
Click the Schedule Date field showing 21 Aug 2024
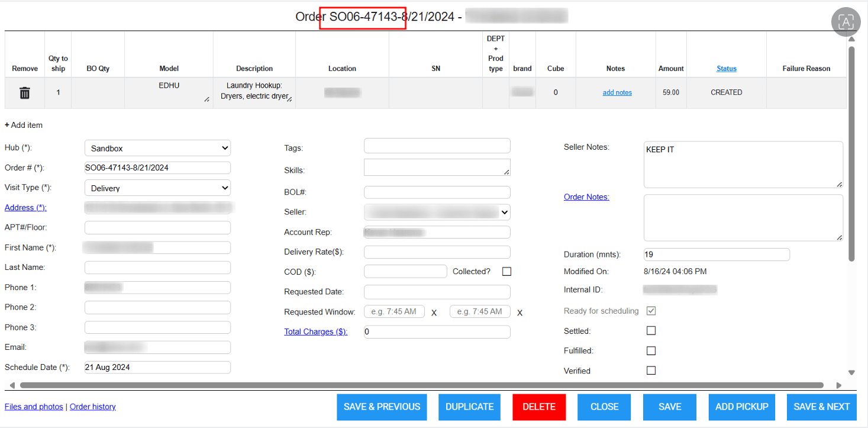(x=157, y=367)
